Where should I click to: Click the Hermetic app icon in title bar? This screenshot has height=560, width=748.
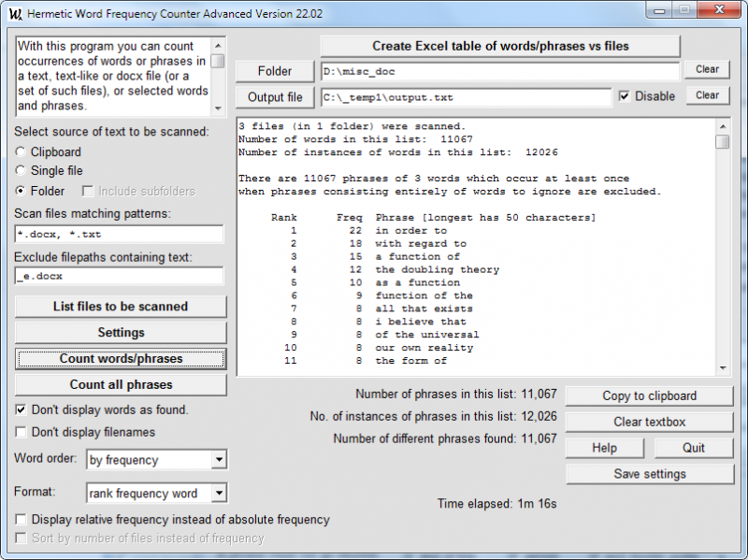coord(14,14)
